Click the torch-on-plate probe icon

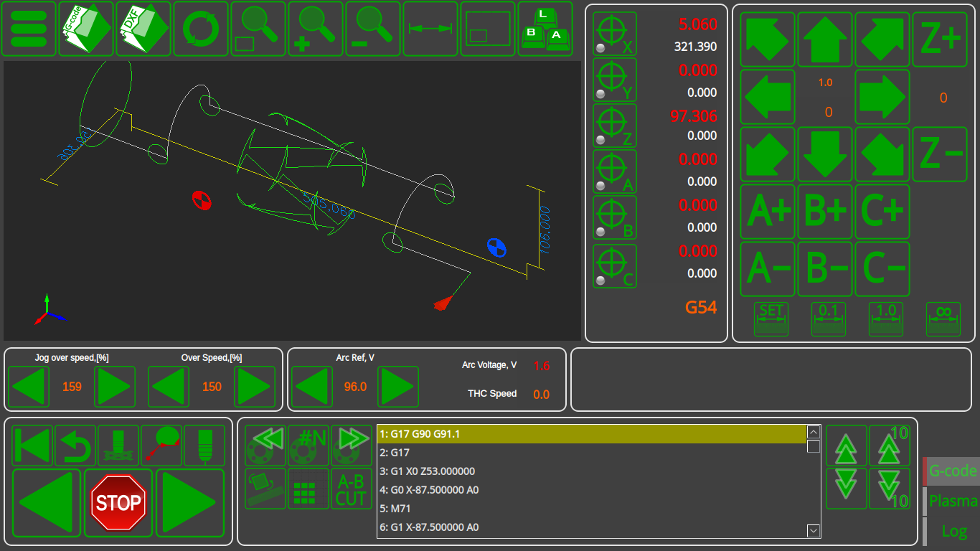(118, 446)
